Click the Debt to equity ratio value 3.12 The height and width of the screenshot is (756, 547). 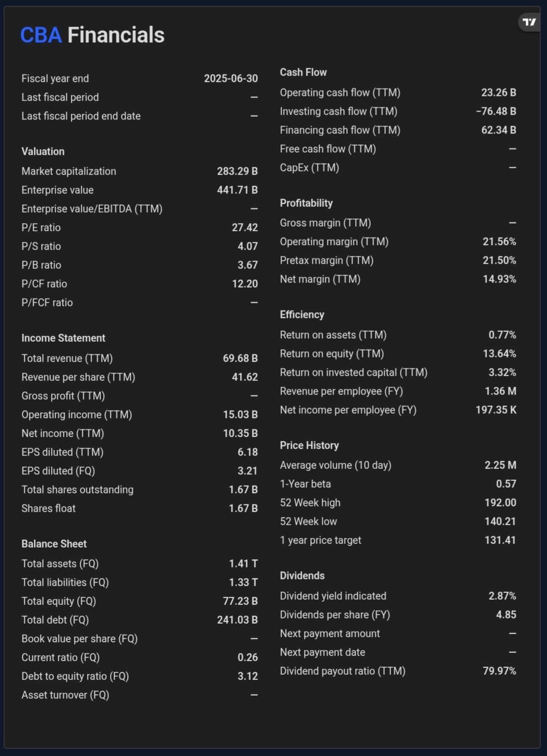247,676
